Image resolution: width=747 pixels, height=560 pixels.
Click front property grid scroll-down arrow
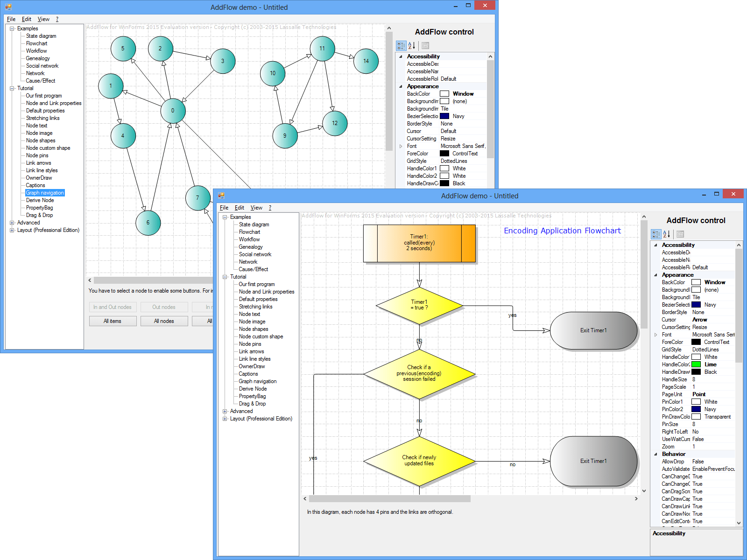click(739, 523)
